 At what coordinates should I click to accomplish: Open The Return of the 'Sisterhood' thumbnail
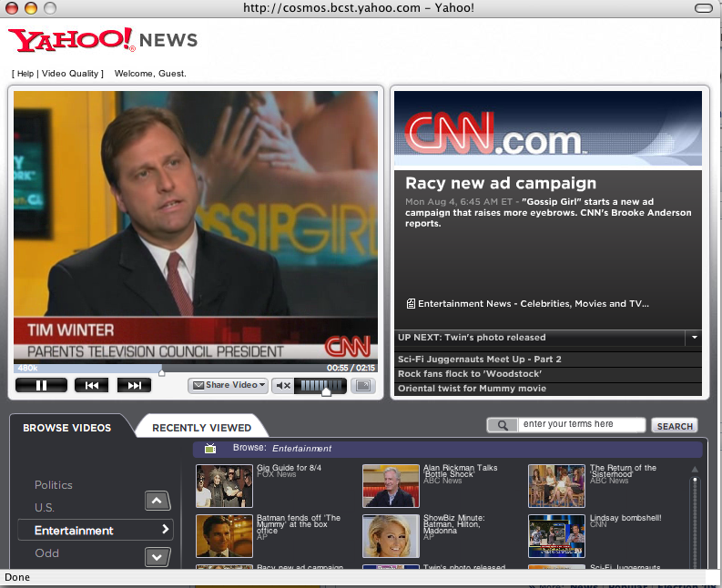(x=556, y=486)
